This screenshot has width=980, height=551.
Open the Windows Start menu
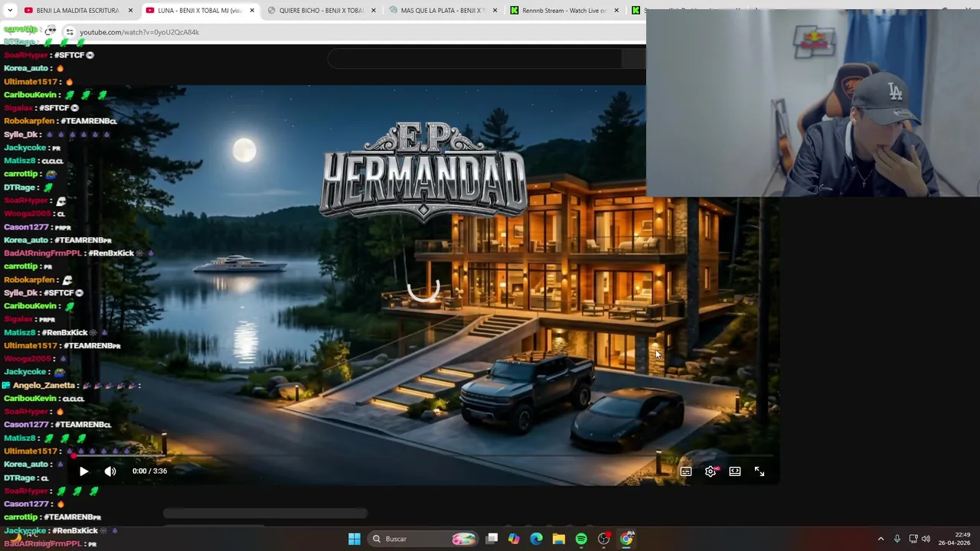(x=354, y=539)
